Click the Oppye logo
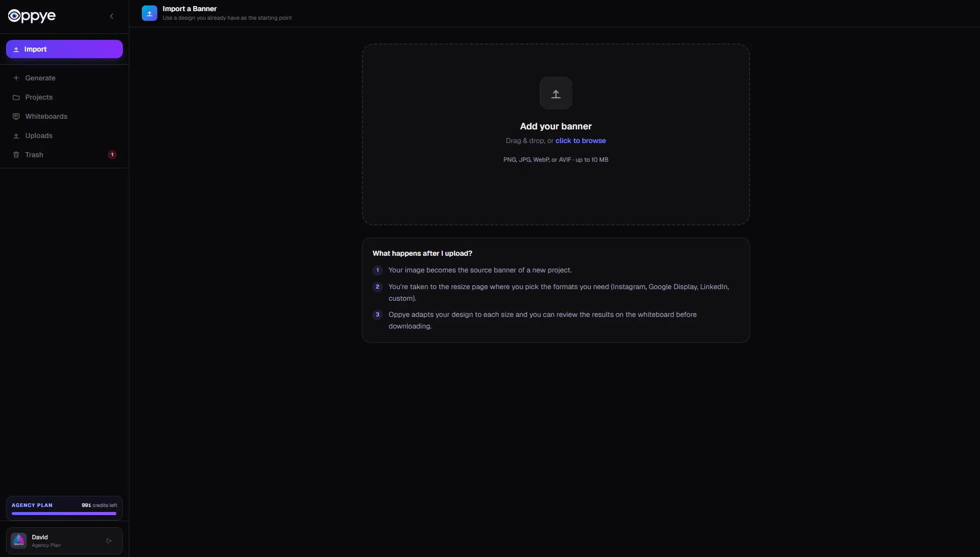Viewport: 980px width, 557px height. tap(32, 16)
